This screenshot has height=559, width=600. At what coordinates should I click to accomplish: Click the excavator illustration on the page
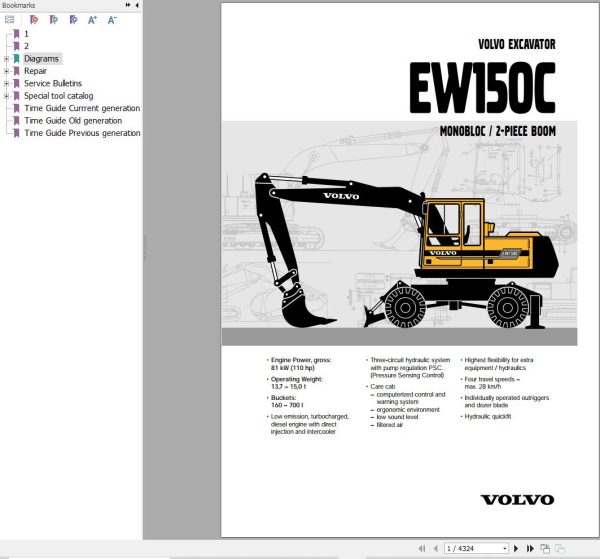tap(408, 251)
